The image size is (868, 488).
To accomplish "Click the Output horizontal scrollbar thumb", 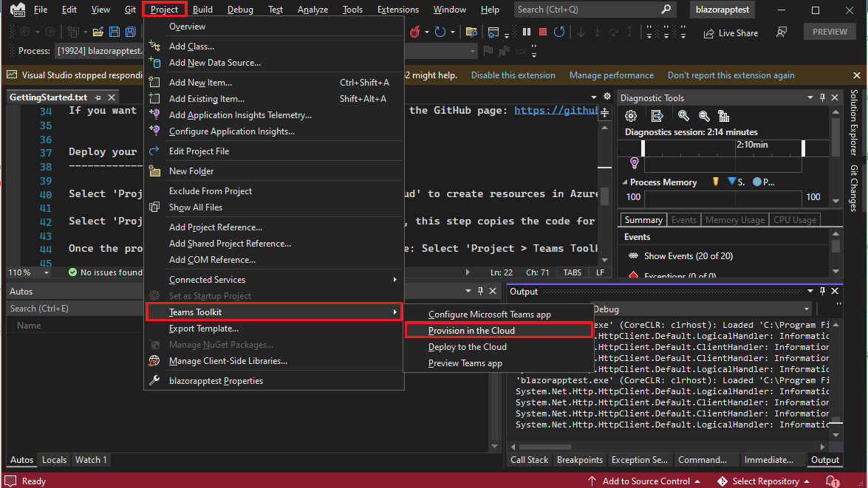I will 544,447.
